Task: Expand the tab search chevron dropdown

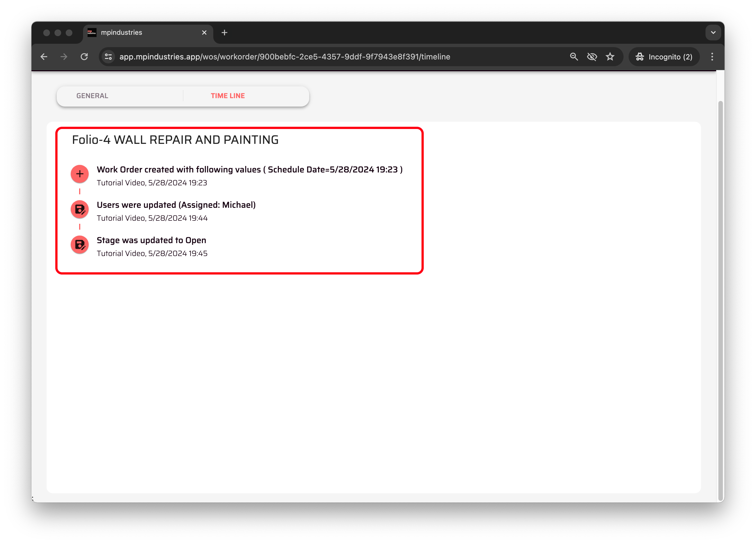Action: 713,32
